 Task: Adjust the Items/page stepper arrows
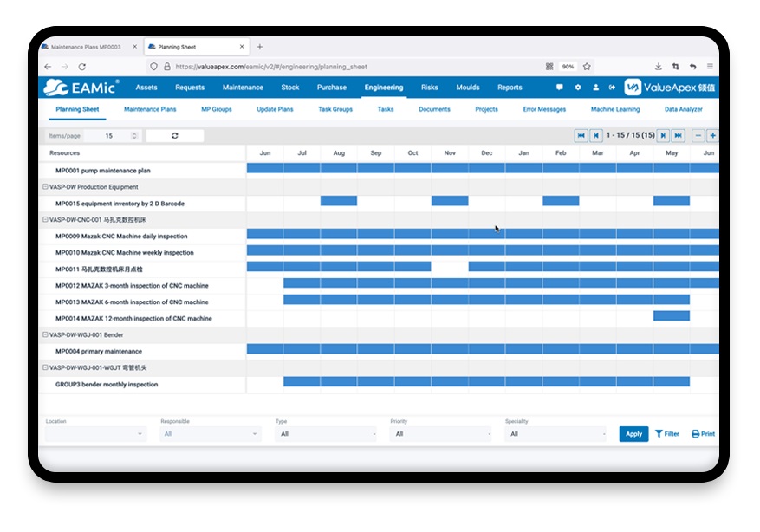[134, 136]
